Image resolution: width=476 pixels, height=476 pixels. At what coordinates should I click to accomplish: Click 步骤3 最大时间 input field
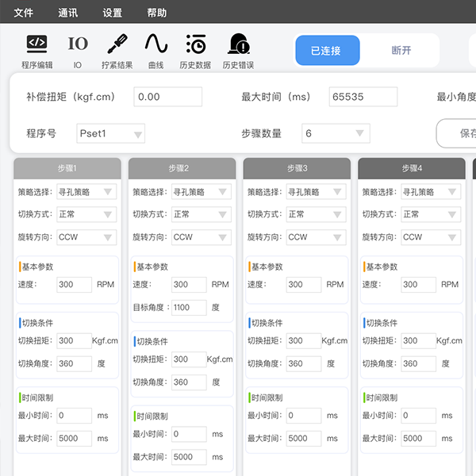tap(304, 439)
